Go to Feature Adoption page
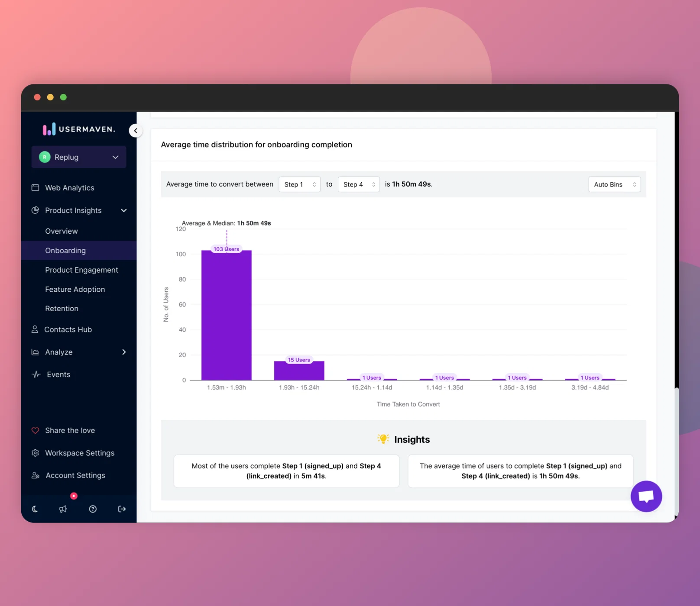Screen dimensions: 700x606 tap(75, 289)
